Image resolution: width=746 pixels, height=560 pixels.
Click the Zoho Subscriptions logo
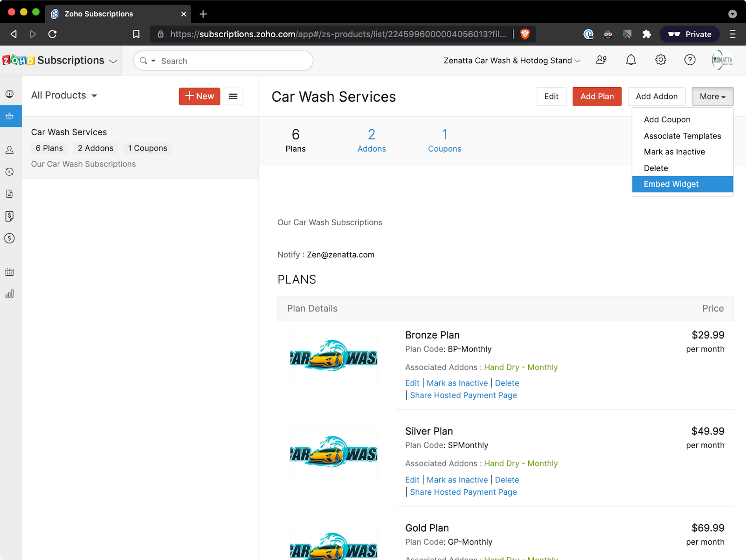coord(54,61)
